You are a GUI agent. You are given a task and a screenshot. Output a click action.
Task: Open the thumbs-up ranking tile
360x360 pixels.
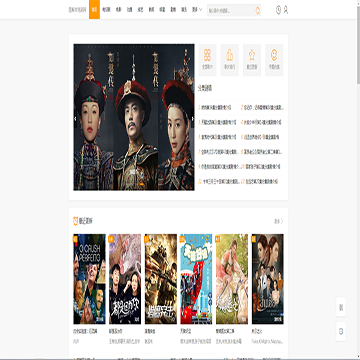[x=230, y=60]
